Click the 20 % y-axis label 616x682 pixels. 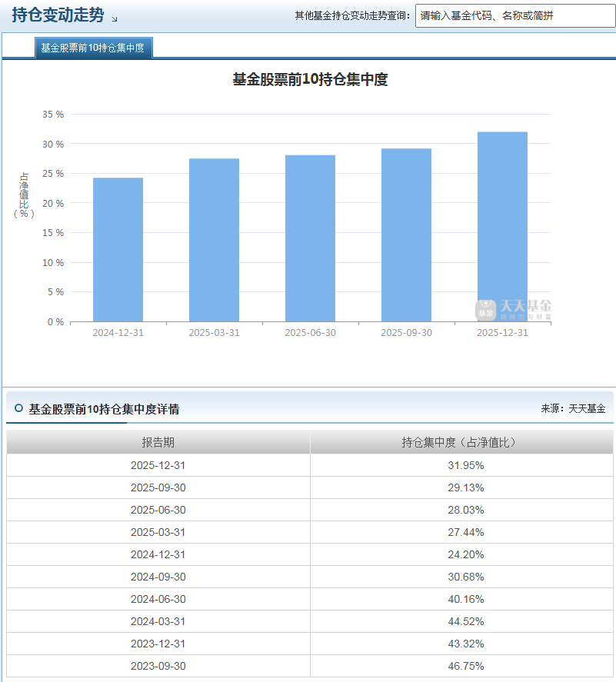(53, 203)
